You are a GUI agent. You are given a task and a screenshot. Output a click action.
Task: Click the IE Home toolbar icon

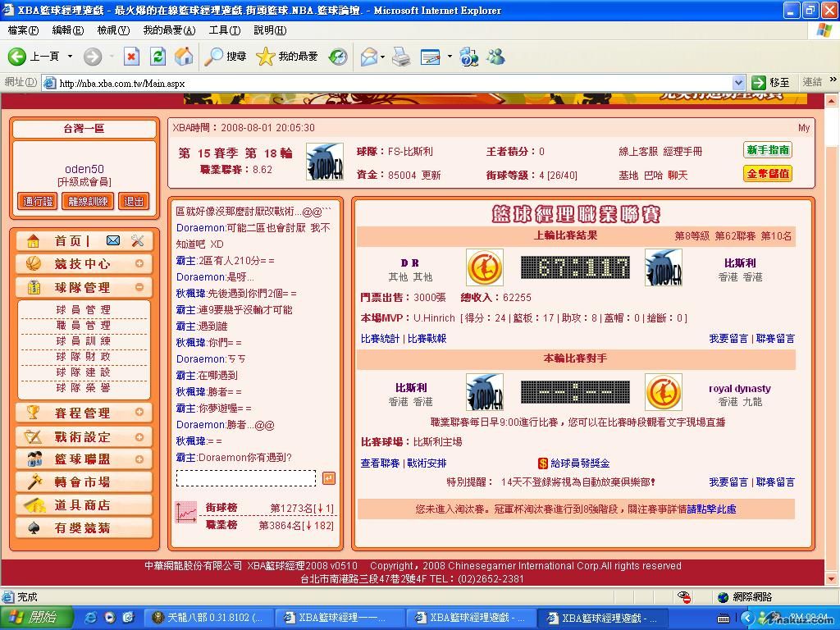(184, 56)
